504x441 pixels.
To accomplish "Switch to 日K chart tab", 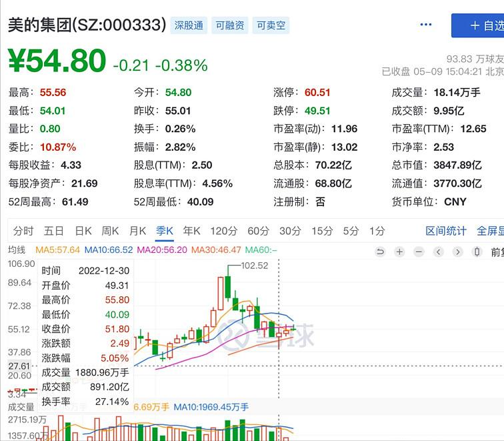I will (83, 231).
